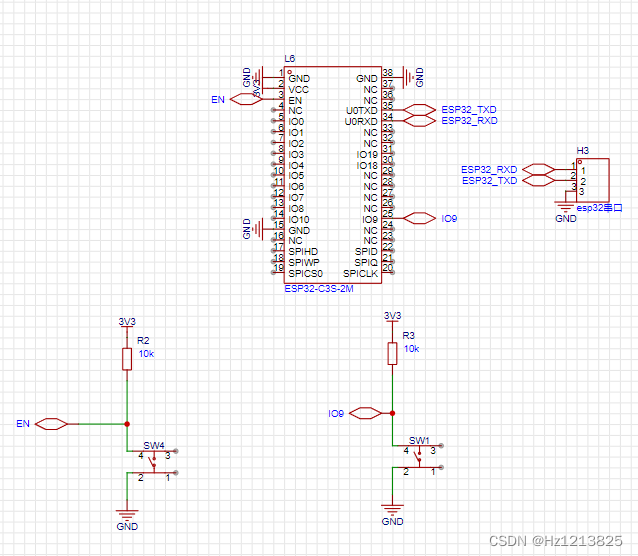Select the GND symbol at chip pin 38
Screen dimensions: 638x556
[409, 77]
